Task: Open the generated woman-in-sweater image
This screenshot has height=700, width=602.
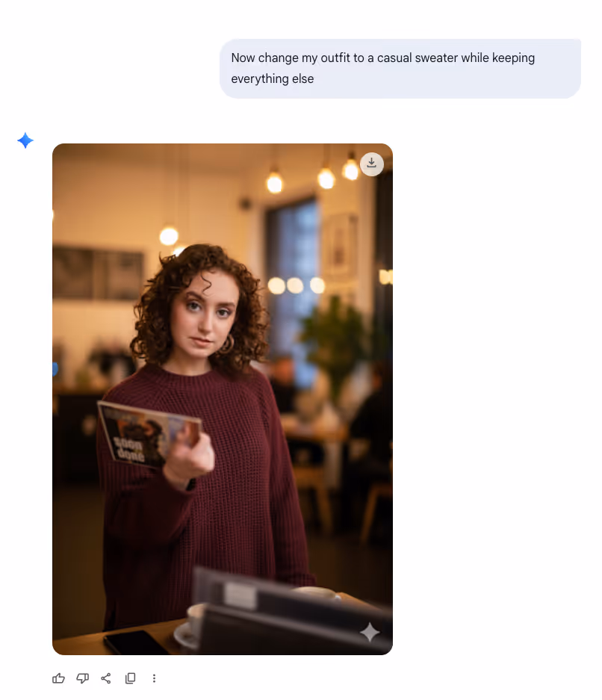Action: (x=223, y=399)
